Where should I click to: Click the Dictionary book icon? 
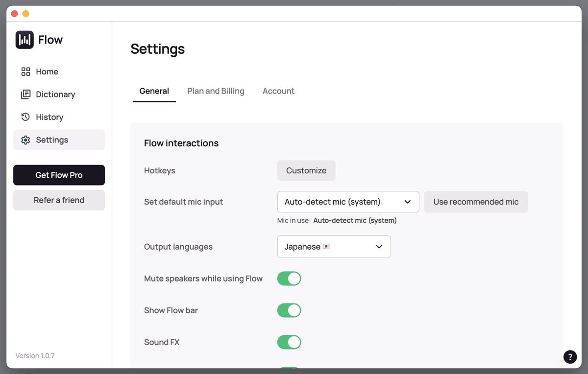pos(25,94)
